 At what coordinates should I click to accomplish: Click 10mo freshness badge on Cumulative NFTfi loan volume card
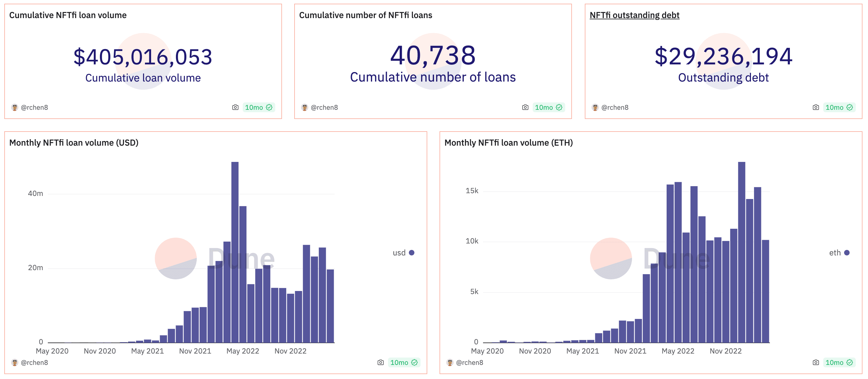pyautogui.click(x=258, y=107)
